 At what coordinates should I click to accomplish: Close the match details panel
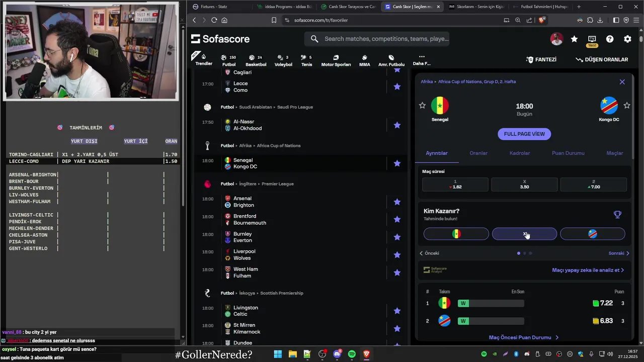click(x=622, y=82)
